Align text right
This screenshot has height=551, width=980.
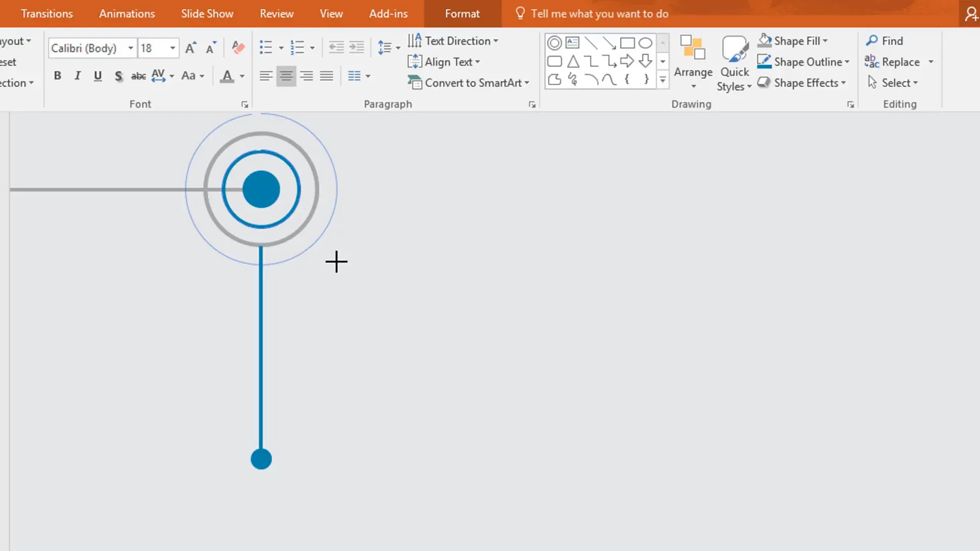pyautogui.click(x=306, y=77)
